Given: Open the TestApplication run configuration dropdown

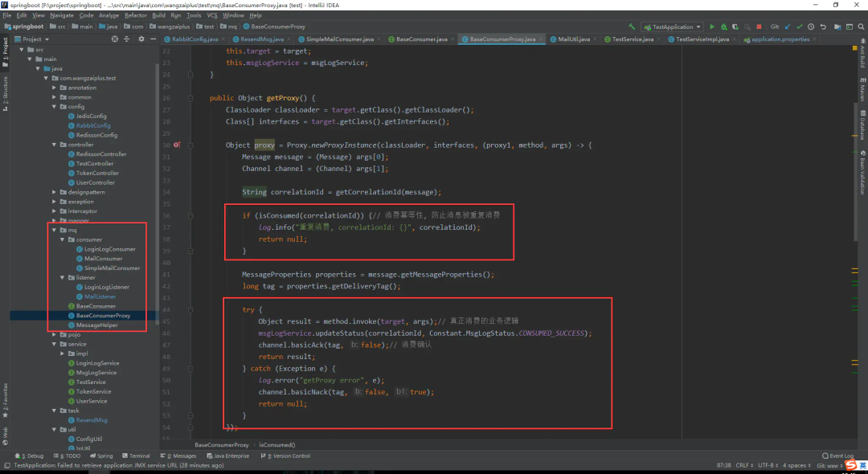Looking at the screenshot, I should pyautogui.click(x=672, y=27).
